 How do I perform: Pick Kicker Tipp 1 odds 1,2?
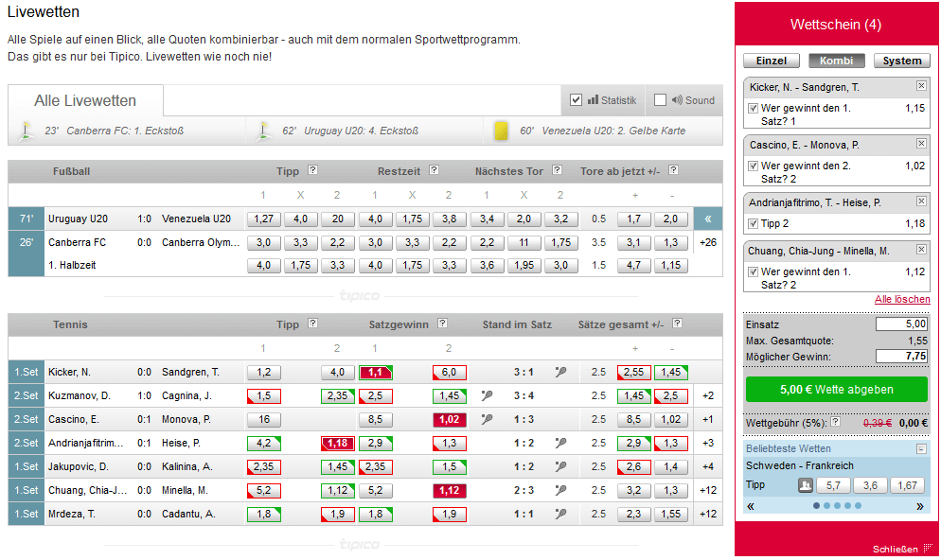click(263, 372)
